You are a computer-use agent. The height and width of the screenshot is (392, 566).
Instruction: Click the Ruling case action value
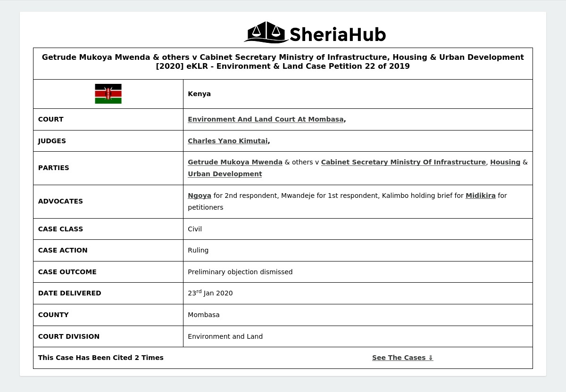pos(198,250)
